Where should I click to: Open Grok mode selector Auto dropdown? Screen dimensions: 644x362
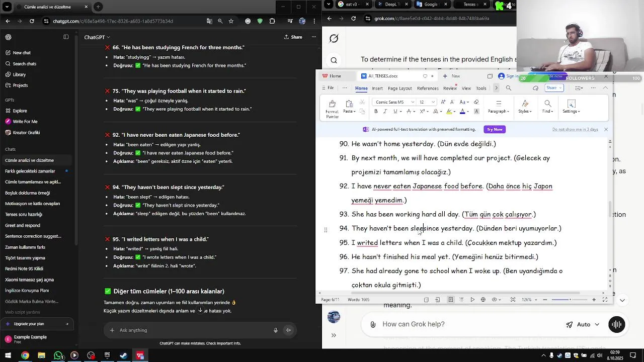tap(583, 325)
